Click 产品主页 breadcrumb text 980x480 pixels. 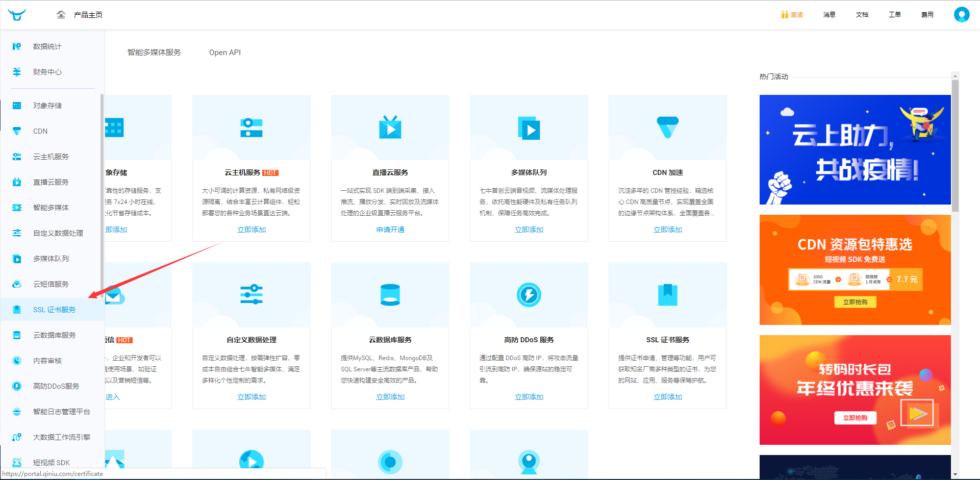pyautogui.click(x=88, y=15)
